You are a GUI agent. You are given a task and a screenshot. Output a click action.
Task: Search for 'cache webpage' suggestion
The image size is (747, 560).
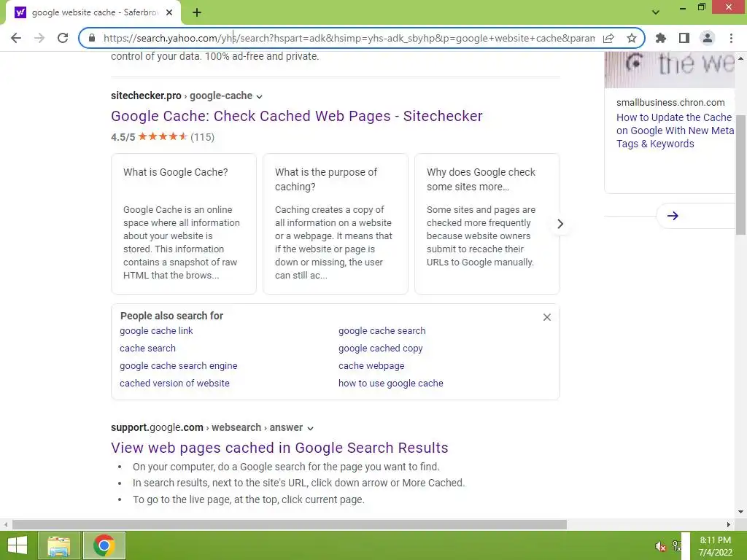371,366
